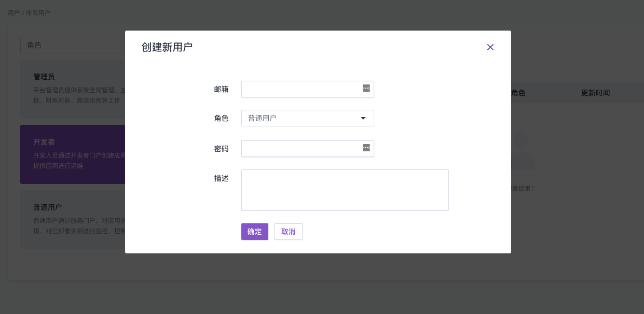Click the 确定 button to confirm

254,232
